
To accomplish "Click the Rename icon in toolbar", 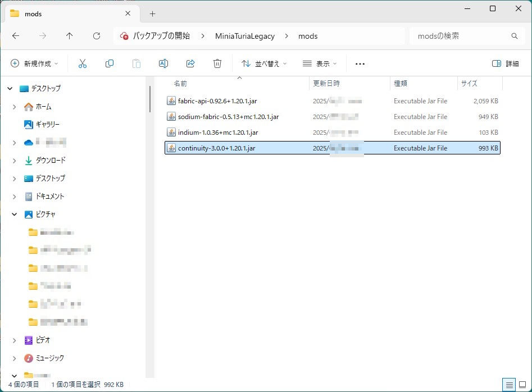I will click(x=163, y=63).
